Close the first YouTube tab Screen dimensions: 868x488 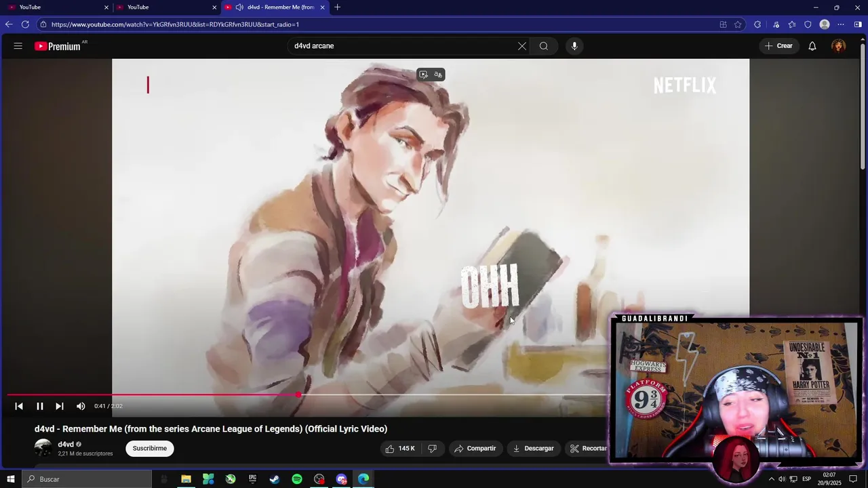tap(106, 7)
